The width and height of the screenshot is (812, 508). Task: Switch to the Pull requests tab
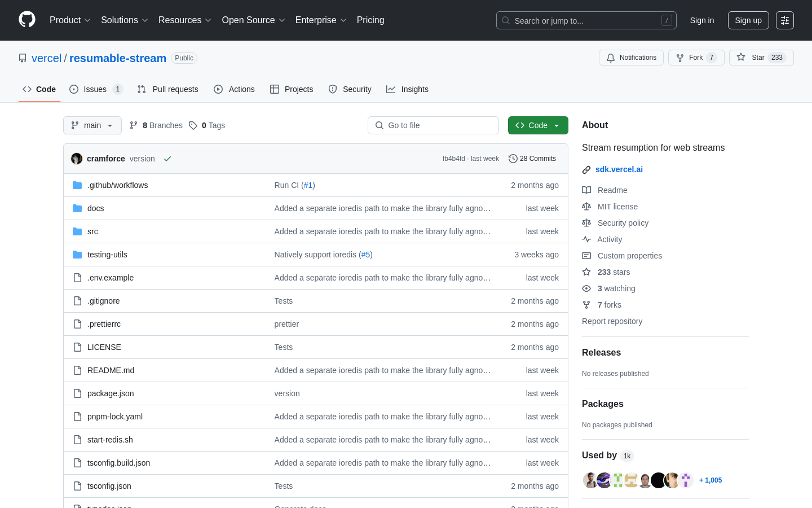pyautogui.click(x=168, y=89)
